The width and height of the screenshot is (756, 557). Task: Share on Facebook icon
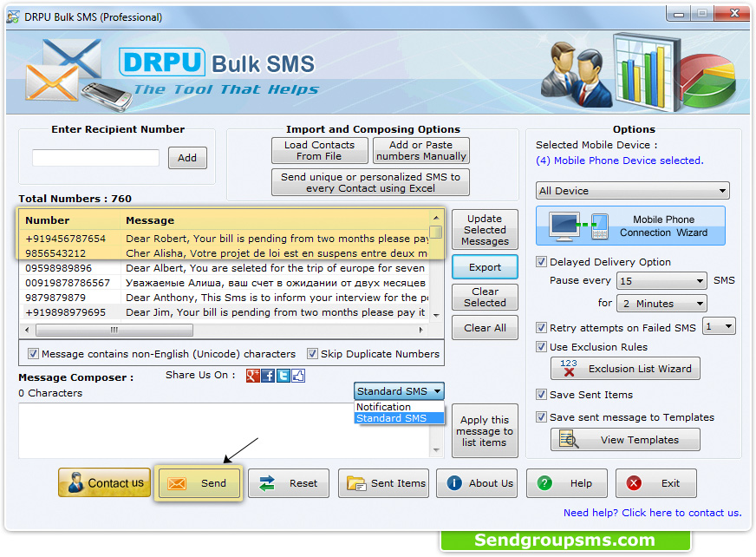(x=268, y=375)
